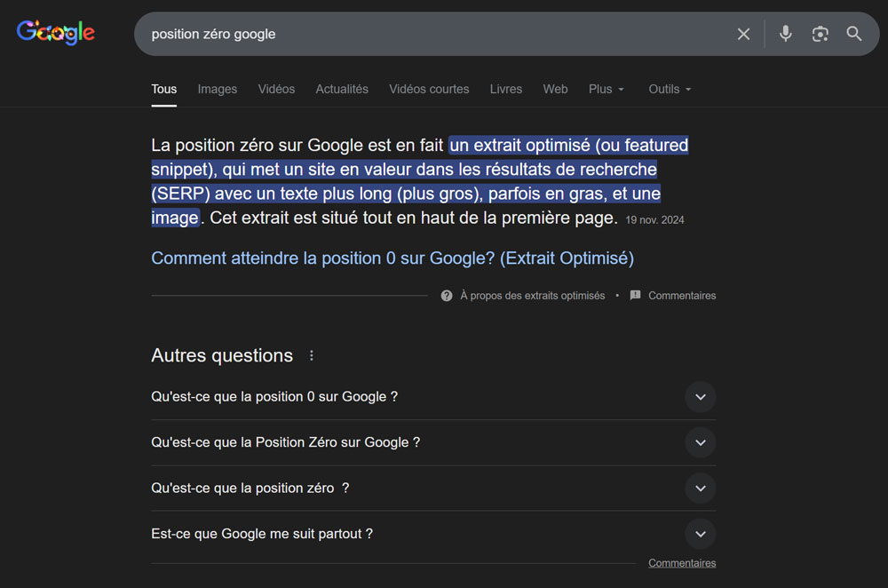Screen dimensions: 888x588
Task: Expand 'Est-ce que Google me suit partout ?'
Action: point(700,534)
